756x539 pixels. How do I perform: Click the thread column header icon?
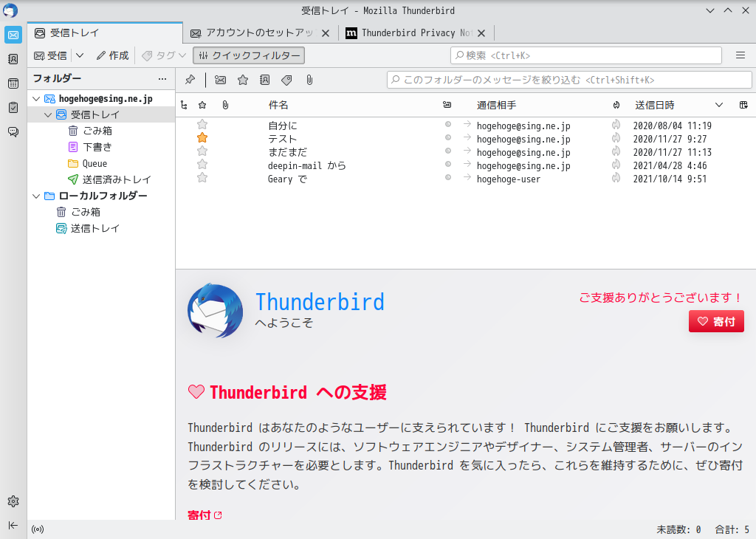click(x=184, y=105)
